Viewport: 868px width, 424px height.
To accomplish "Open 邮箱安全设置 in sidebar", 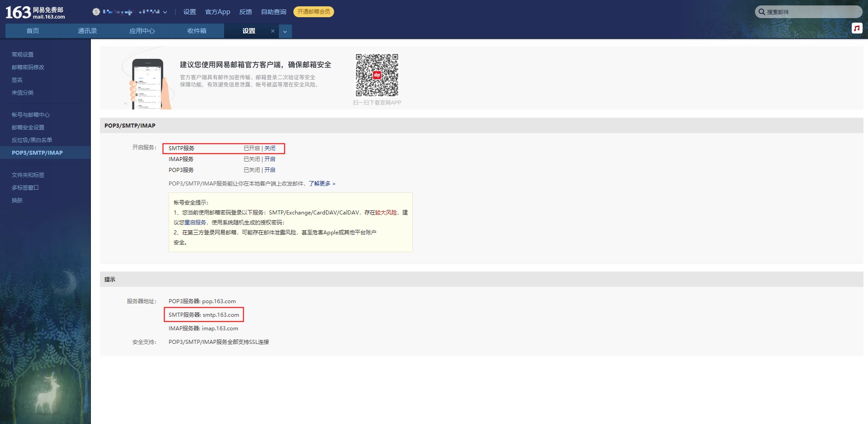I will (x=28, y=127).
